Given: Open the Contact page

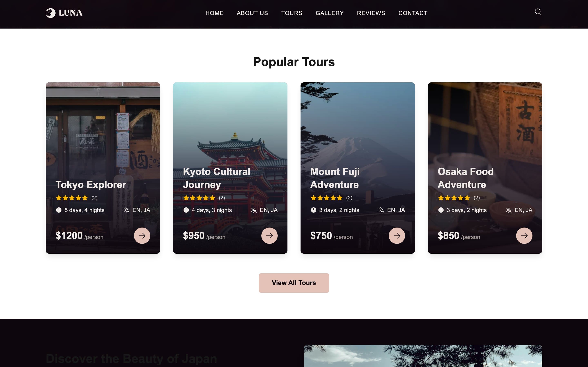Looking at the screenshot, I should tap(413, 13).
